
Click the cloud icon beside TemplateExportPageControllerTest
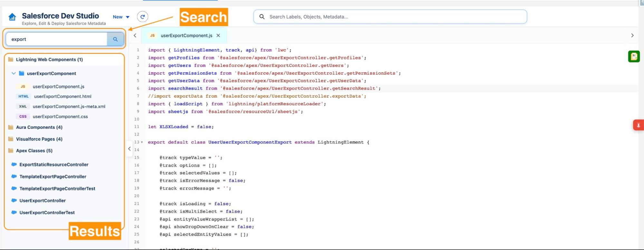(14, 188)
